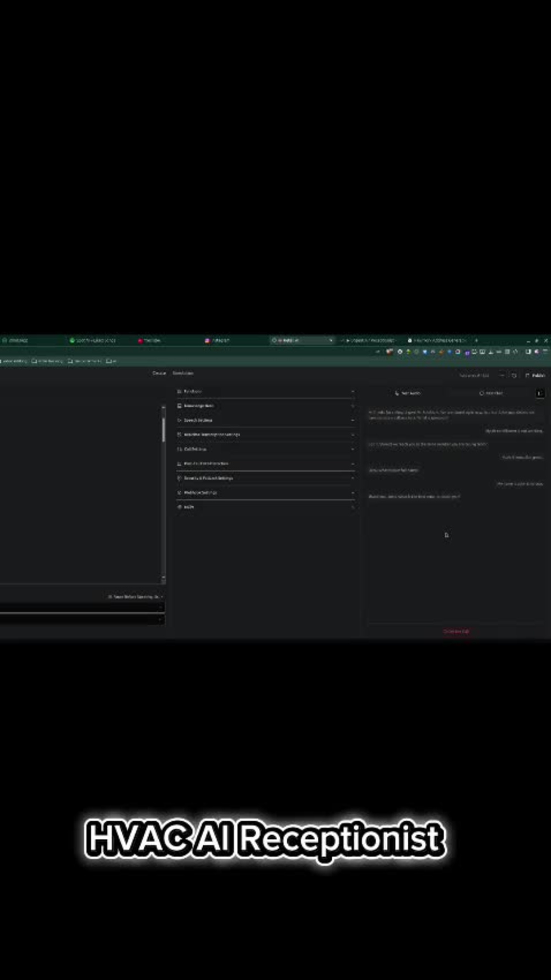Open a new browser tab with plus
This screenshot has width=551, height=980.
coord(476,341)
